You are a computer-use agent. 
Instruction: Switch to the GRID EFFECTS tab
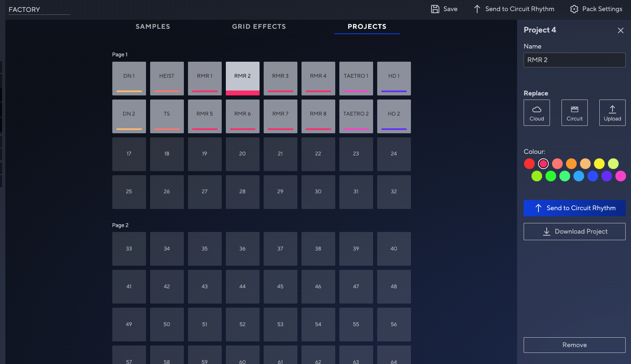coord(259,26)
